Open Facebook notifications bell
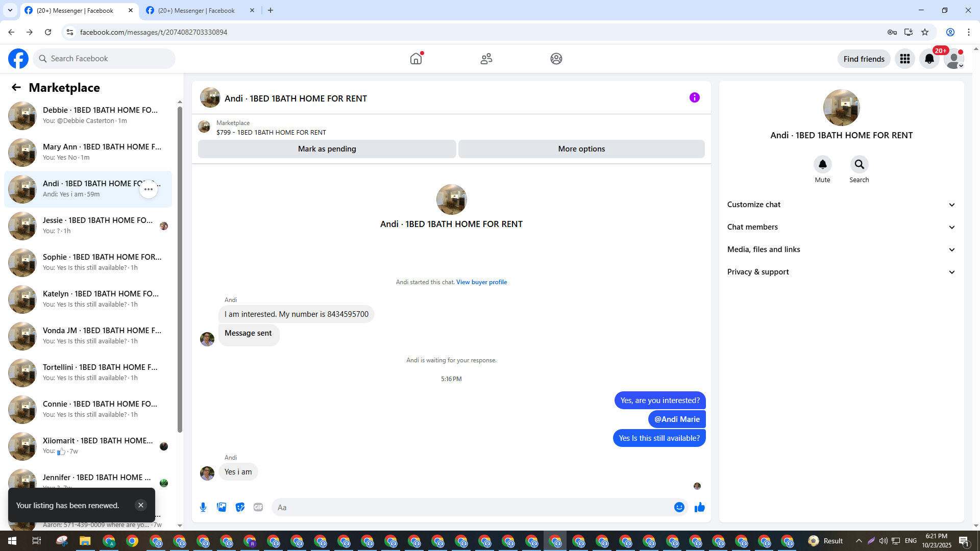 coord(929,59)
